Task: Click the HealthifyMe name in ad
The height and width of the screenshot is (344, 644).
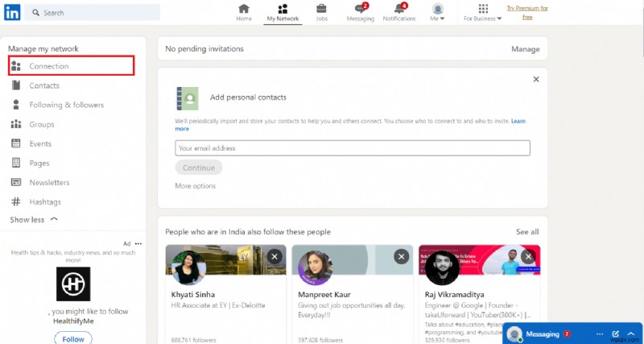Action: point(73,321)
